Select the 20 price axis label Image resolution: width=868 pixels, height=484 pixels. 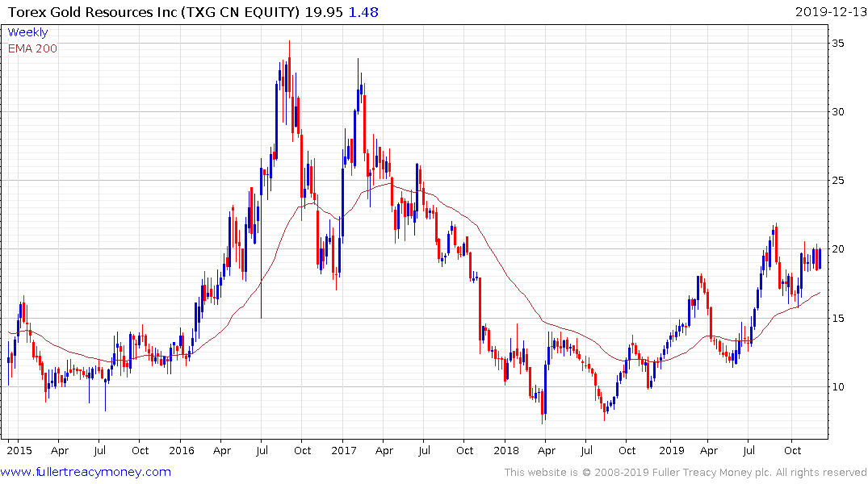pyautogui.click(x=838, y=249)
